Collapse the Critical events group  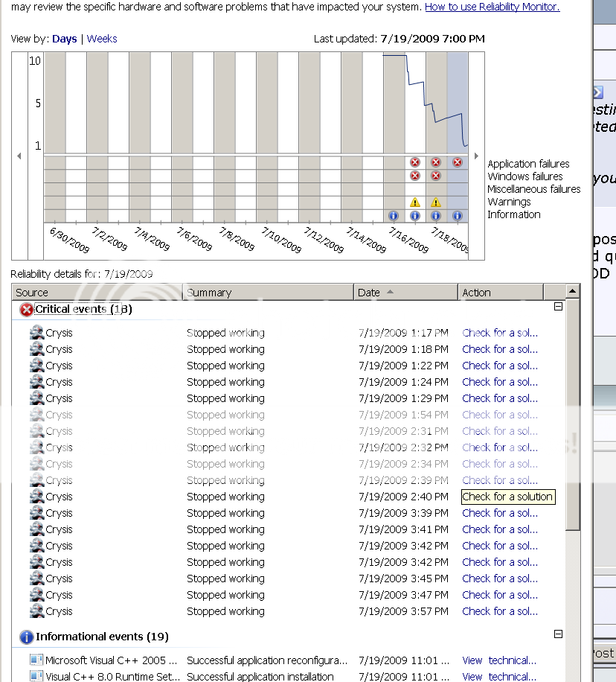coord(559,307)
